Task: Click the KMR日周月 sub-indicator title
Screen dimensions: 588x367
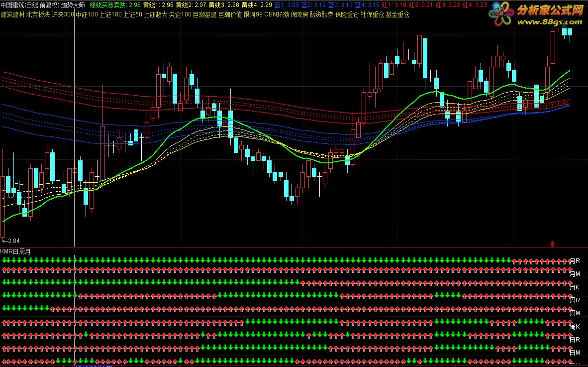Action: [16, 251]
